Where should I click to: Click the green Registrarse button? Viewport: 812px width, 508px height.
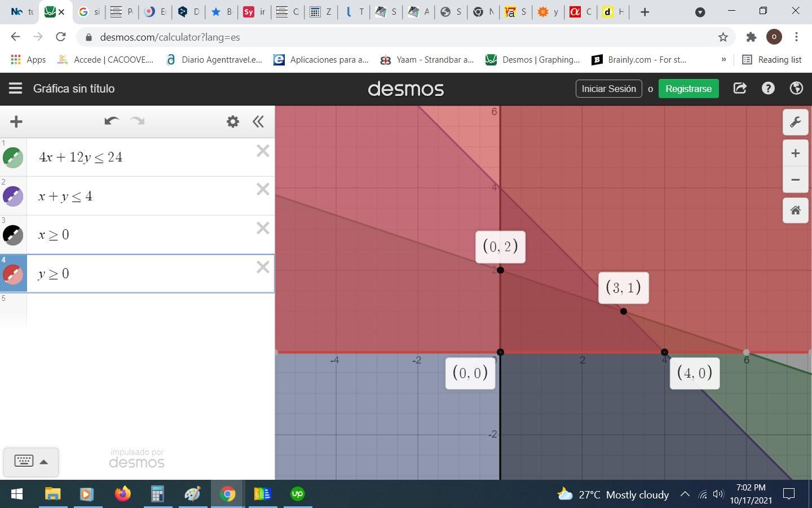688,89
